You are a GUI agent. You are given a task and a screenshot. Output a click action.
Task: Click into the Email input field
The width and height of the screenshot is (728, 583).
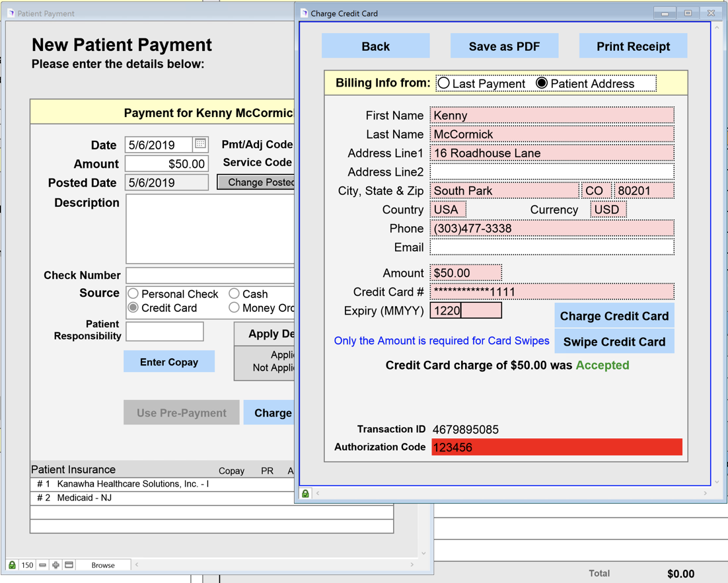tap(552, 247)
